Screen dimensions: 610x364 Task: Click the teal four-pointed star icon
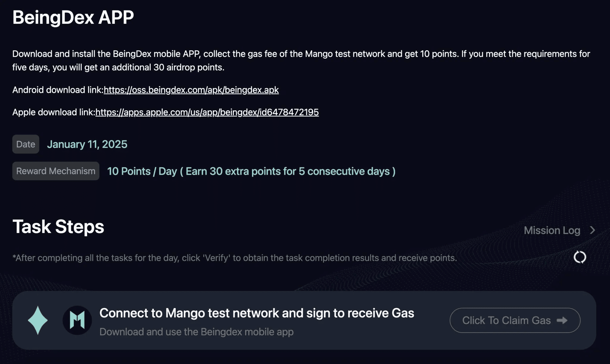click(38, 320)
